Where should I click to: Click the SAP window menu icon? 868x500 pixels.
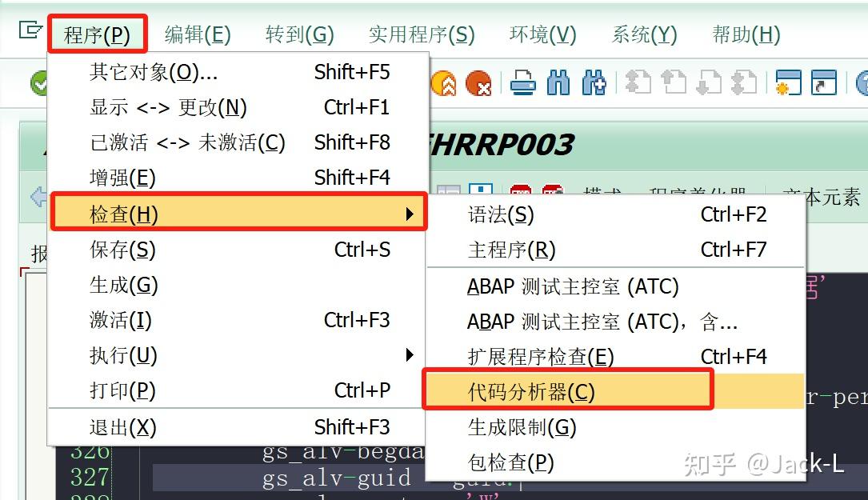pos(30,30)
